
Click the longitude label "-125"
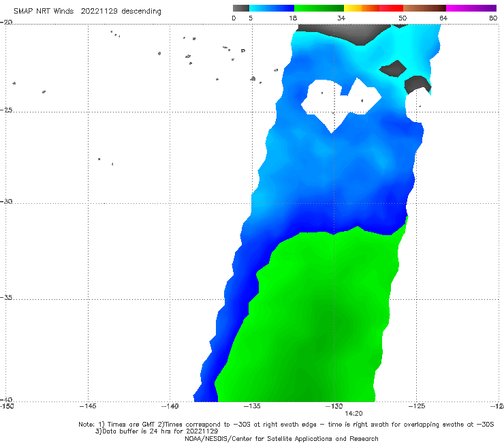pos(417,406)
